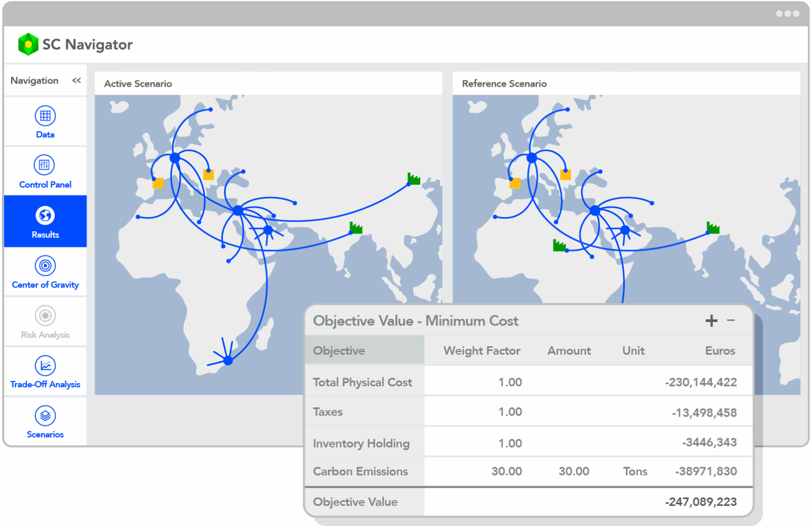Image resolution: width=812 pixels, height=527 pixels.
Task: Collapse the Objective Value table with minus
Action: pyautogui.click(x=731, y=320)
